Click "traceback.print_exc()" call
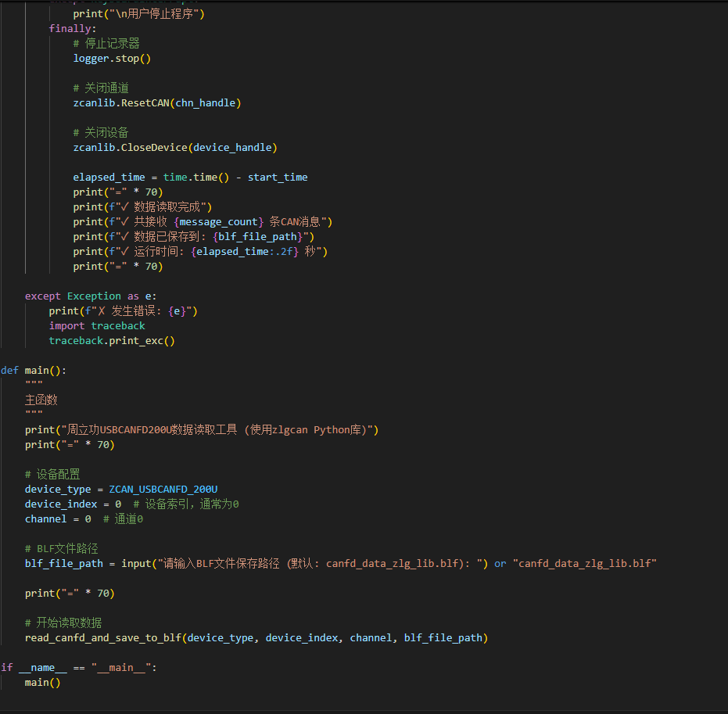This screenshot has width=728, height=714. [112, 341]
